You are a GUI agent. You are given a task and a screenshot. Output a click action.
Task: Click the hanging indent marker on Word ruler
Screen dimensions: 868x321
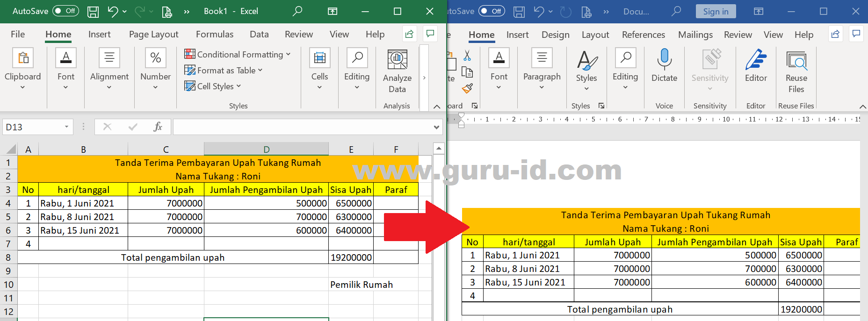pyautogui.click(x=462, y=121)
